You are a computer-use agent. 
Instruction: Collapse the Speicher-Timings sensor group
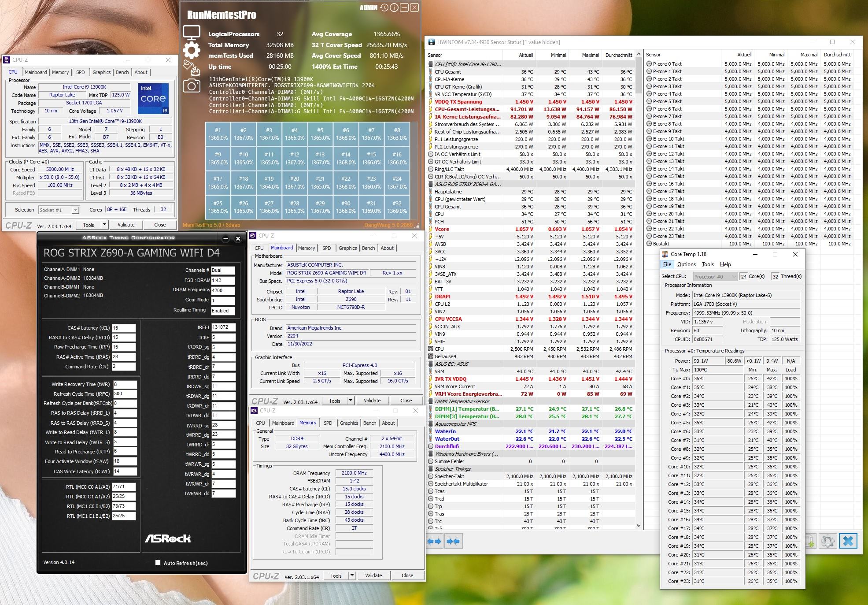pyautogui.click(x=431, y=469)
